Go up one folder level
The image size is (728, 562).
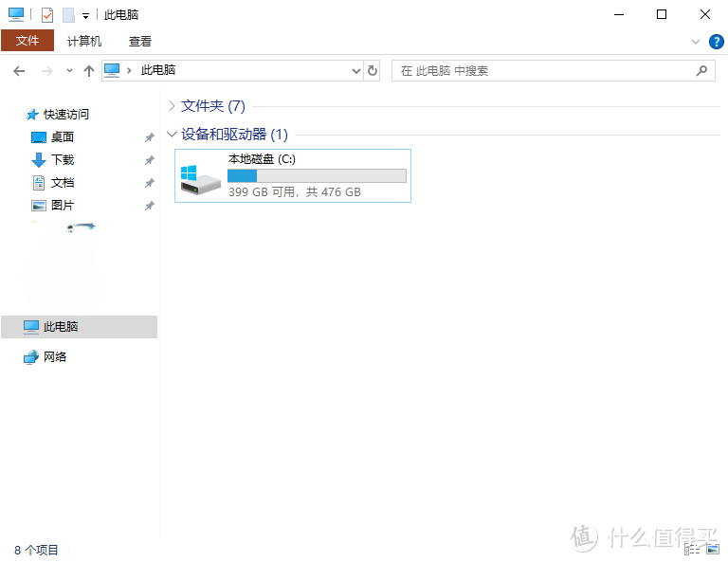click(89, 71)
